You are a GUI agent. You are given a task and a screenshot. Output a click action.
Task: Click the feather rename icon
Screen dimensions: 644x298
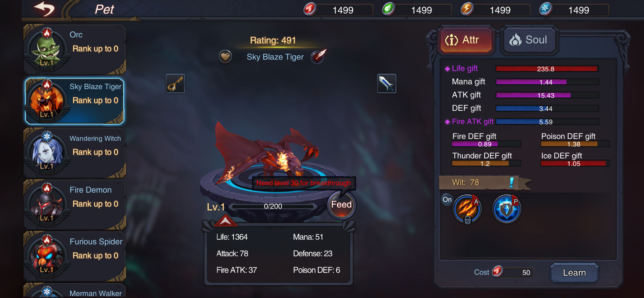click(318, 57)
